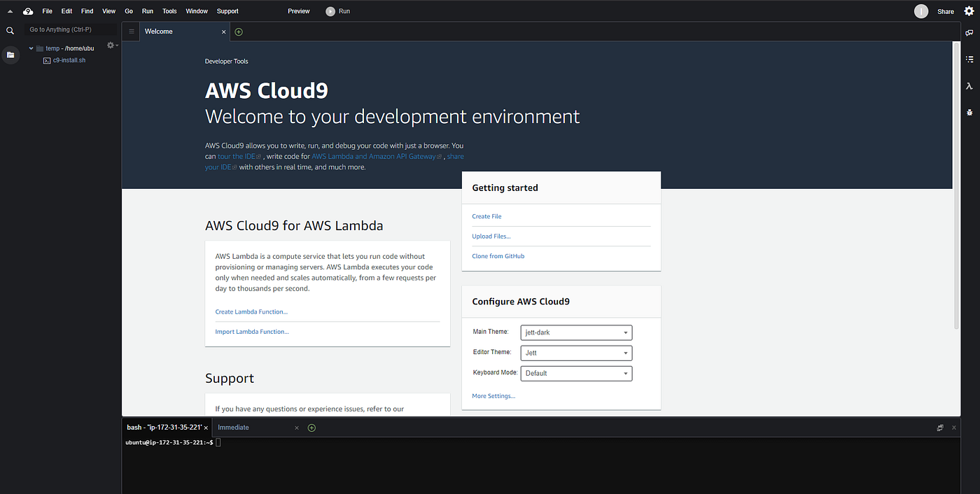Click the Share button

(x=946, y=11)
